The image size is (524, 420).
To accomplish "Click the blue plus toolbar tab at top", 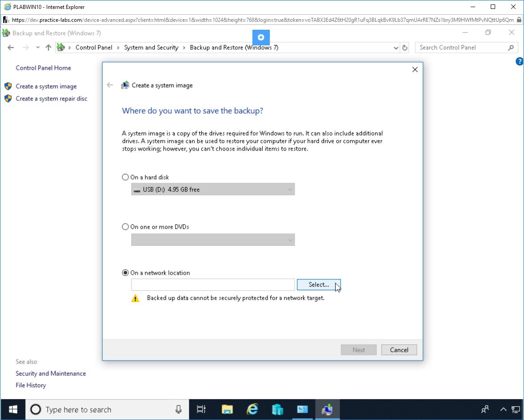I will (x=261, y=37).
